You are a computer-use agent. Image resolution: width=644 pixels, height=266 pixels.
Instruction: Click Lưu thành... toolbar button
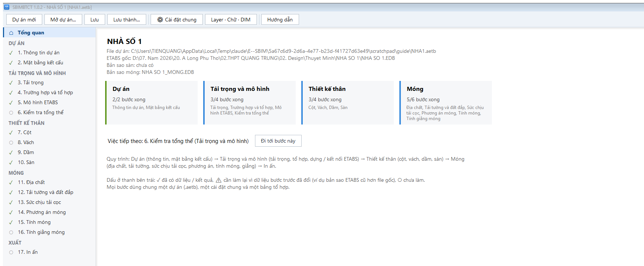pyautogui.click(x=127, y=20)
